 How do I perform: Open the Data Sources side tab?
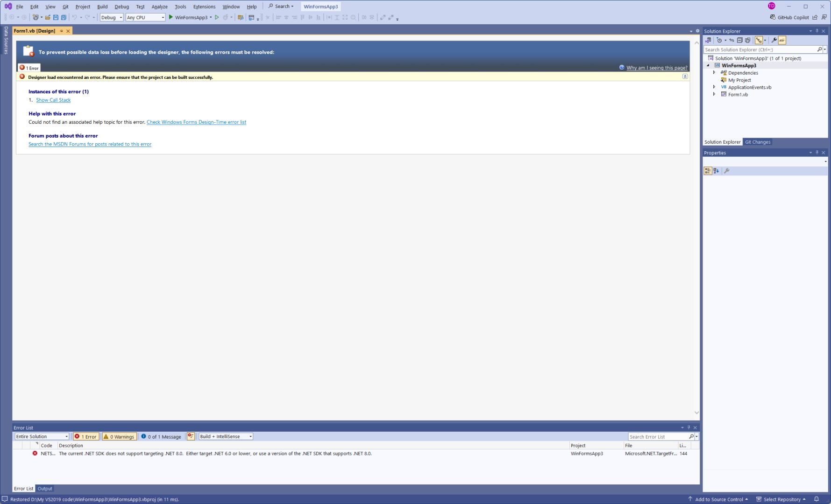tap(6, 40)
